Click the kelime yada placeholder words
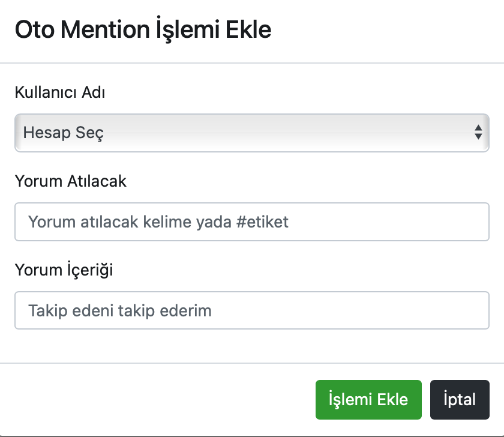This screenshot has width=504, height=437. (x=187, y=222)
